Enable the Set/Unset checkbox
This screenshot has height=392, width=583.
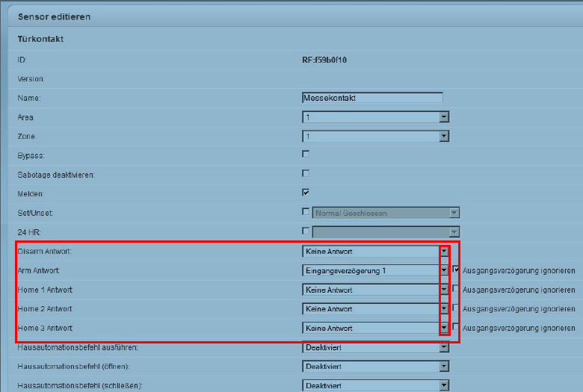tap(306, 212)
